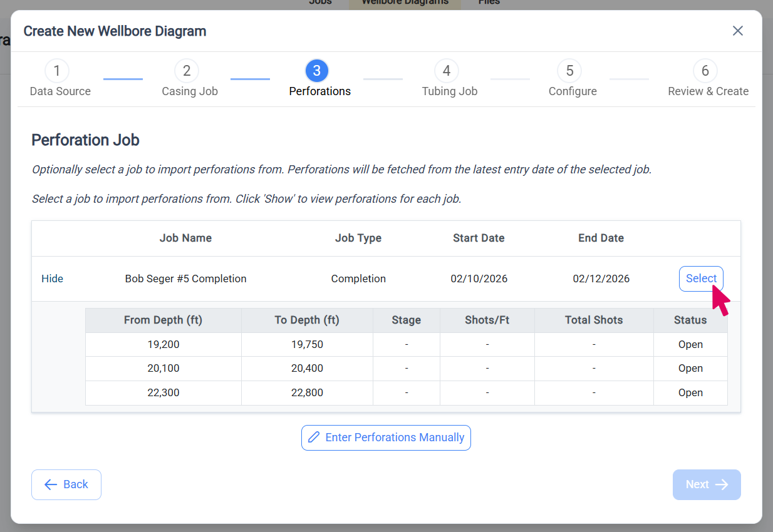The height and width of the screenshot is (532, 773).
Task: Click step 3 Perforations circle
Action: (317, 71)
